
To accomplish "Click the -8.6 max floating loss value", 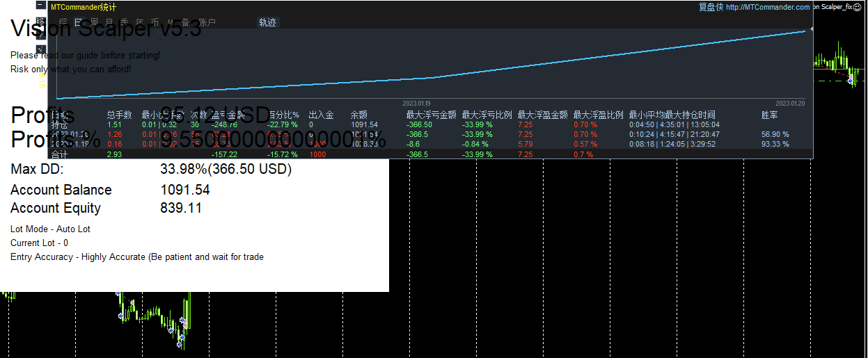I will click(413, 144).
